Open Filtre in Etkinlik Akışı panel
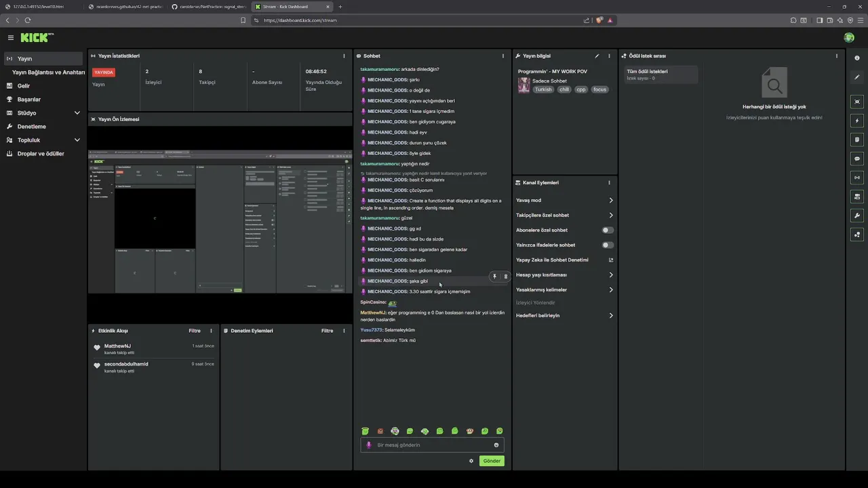This screenshot has height=488, width=868. tap(195, 331)
